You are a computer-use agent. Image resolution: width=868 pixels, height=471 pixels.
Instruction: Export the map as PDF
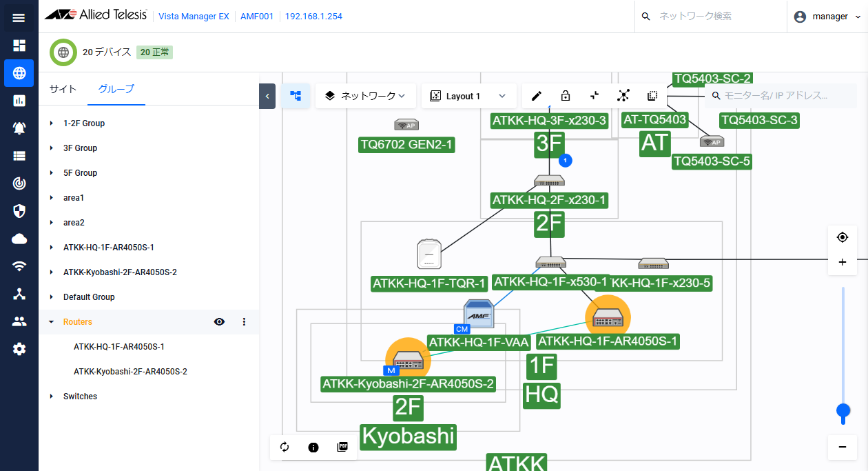(x=342, y=447)
